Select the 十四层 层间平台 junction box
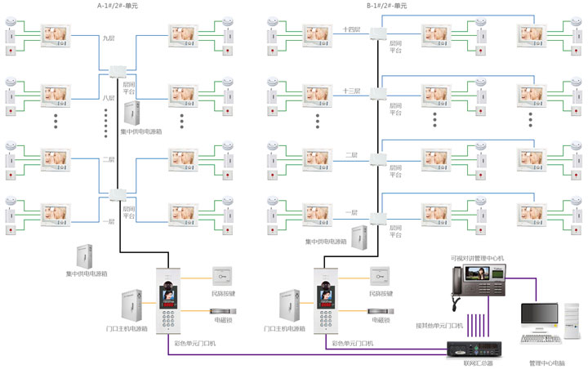Image resolution: width=588 pixels, height=369 pixels. click(378, 33)
